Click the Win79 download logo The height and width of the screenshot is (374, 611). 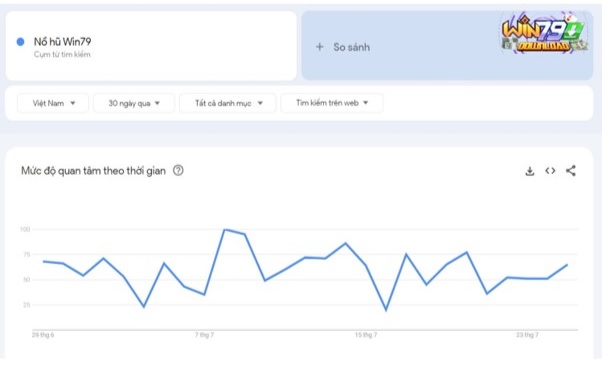544,33
